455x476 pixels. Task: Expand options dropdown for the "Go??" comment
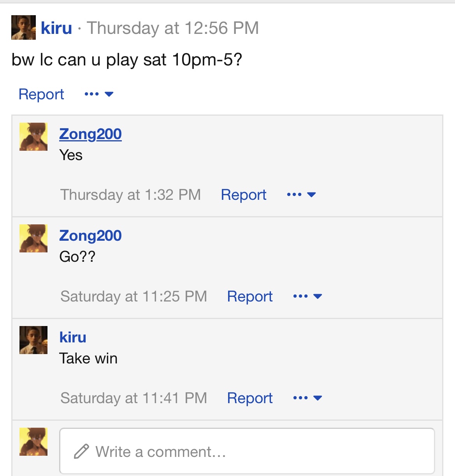[307, 296]
